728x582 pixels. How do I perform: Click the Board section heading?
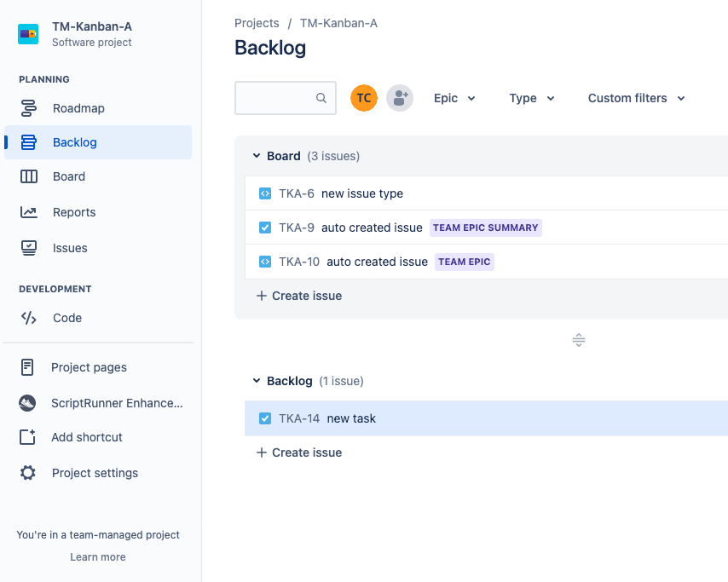click(x=284, y=156)
